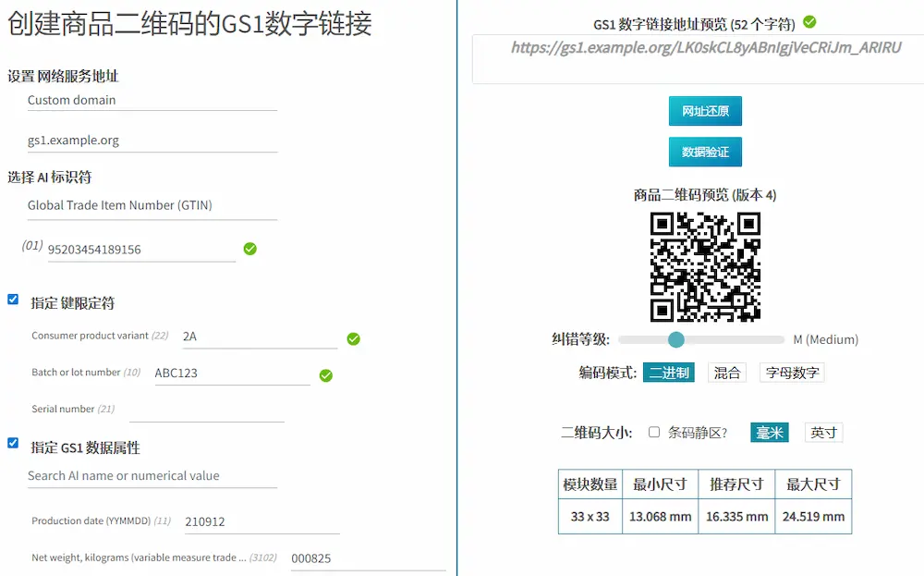Enable the 条码静区 checkbox
Viewport: 924px width, 576px height.
(654, 432)
